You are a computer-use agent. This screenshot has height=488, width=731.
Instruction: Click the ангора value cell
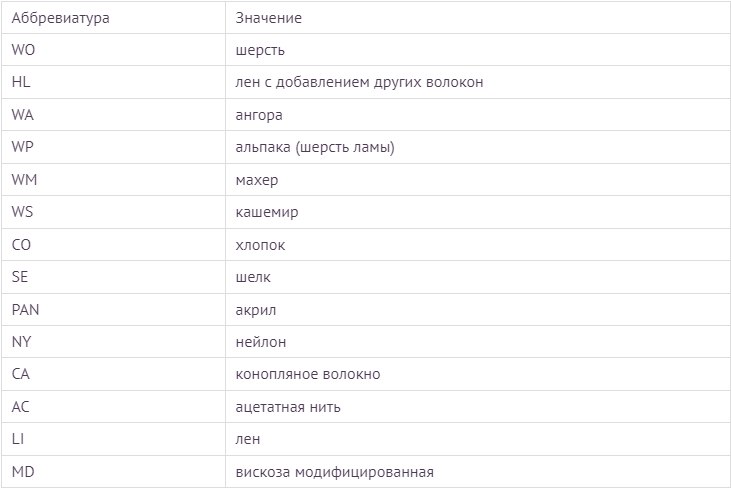478,115
